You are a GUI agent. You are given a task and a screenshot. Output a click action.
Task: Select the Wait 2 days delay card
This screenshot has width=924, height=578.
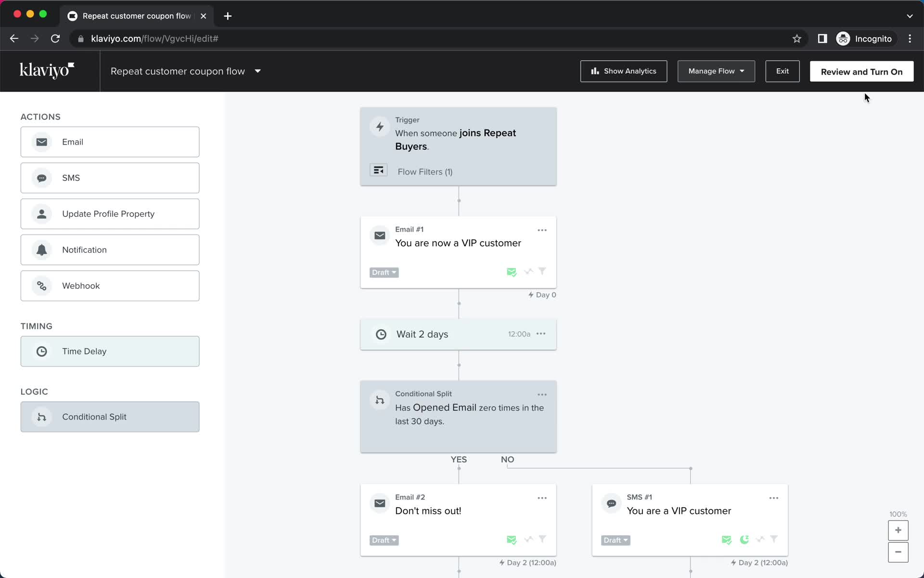point(458,334)
